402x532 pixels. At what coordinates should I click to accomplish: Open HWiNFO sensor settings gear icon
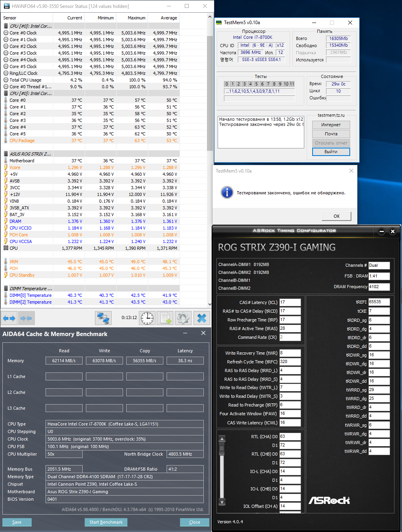click(x=183, y=318)
